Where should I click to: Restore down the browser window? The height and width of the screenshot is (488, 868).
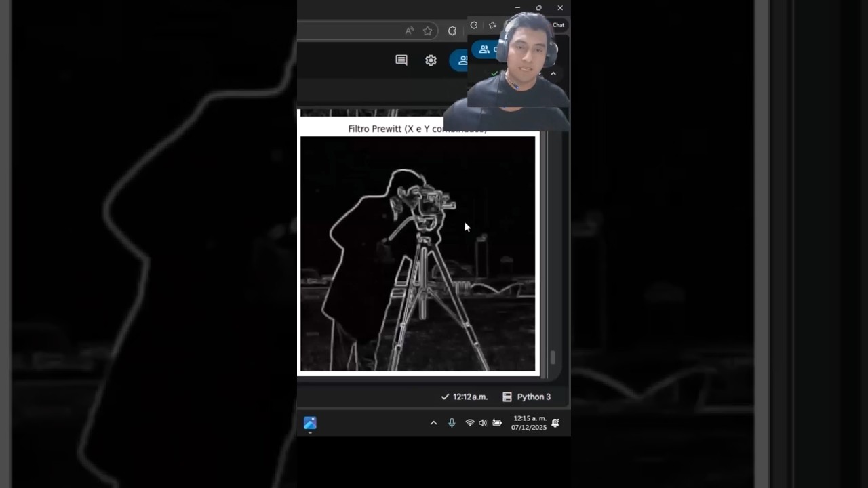click(x=538, y=8)
